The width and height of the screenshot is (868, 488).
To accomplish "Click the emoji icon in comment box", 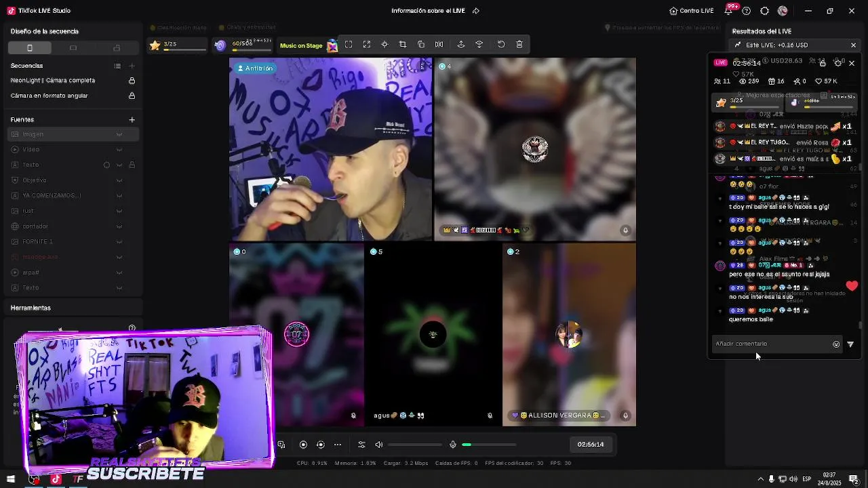I will click(836, 344).
